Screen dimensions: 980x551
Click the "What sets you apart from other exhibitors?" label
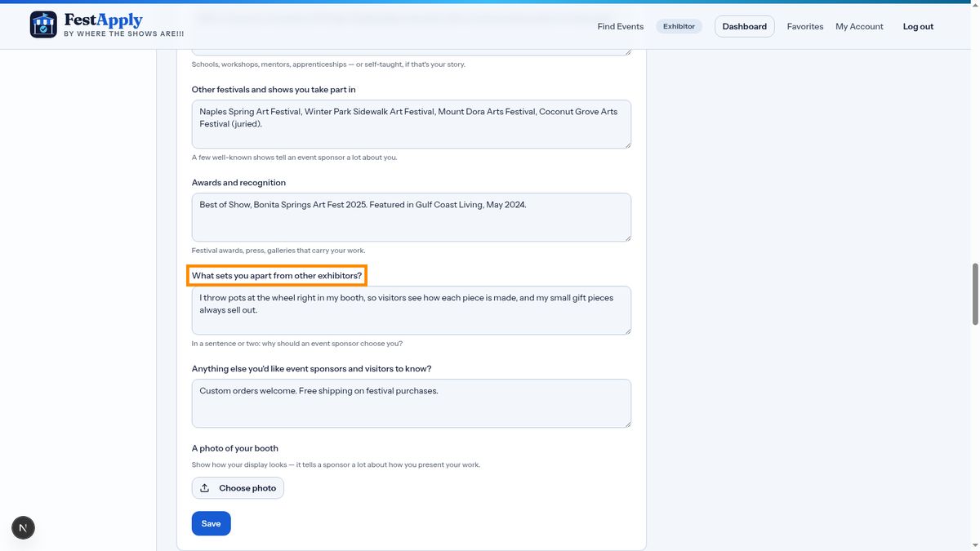(277, 276)
